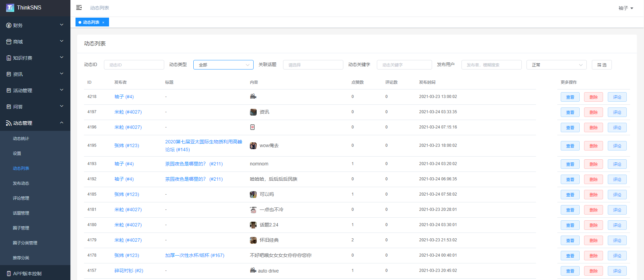644x280 pixels.
Task: Open 设置 under 动态管理
Action: (x=17, y=154)
